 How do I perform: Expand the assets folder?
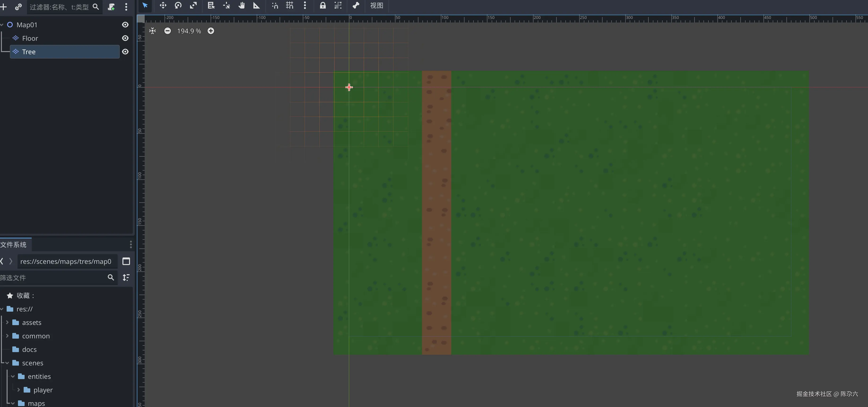pos(7,323)
